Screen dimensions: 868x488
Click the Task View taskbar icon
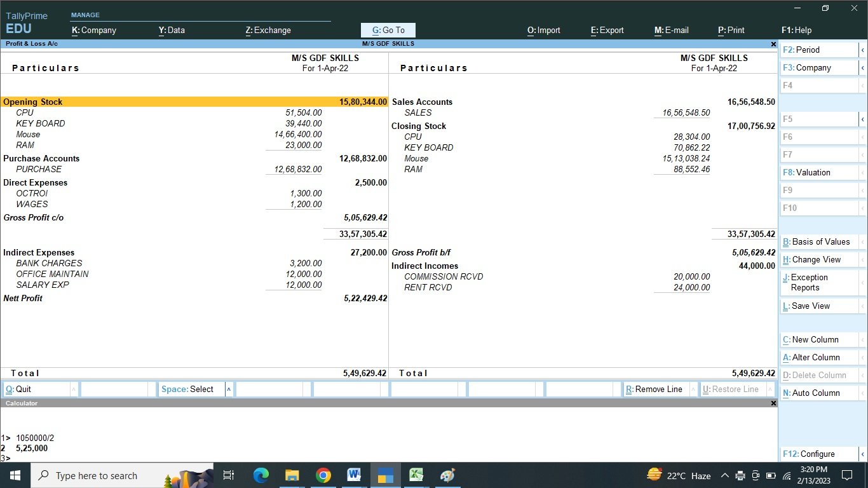229,475
